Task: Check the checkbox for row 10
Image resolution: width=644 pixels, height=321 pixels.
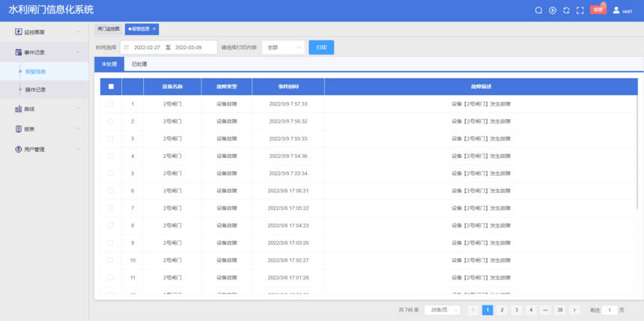Action: point(111,260)
